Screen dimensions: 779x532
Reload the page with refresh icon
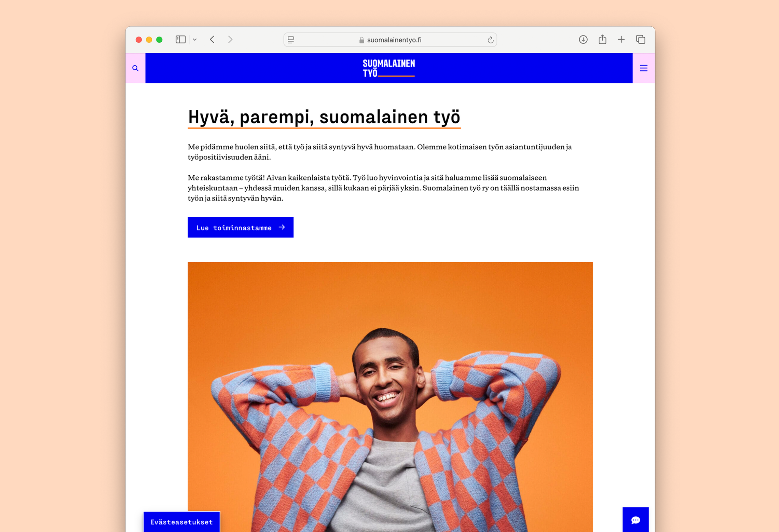tap(490, 40)
